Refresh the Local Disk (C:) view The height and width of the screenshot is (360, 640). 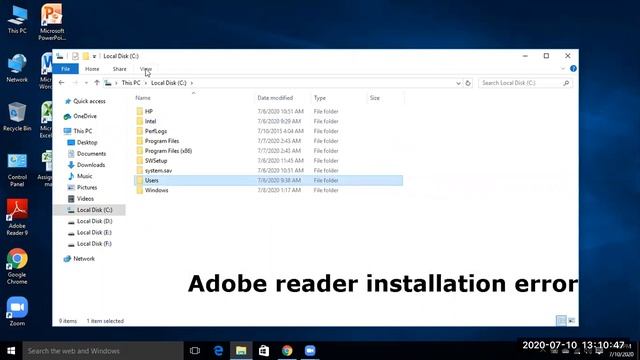468,83
